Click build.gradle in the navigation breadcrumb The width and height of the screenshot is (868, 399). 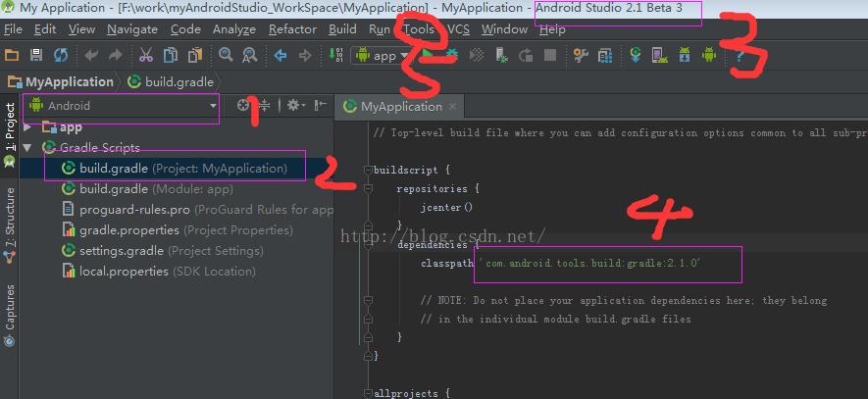pyautogui.click(x=171, y=82)
